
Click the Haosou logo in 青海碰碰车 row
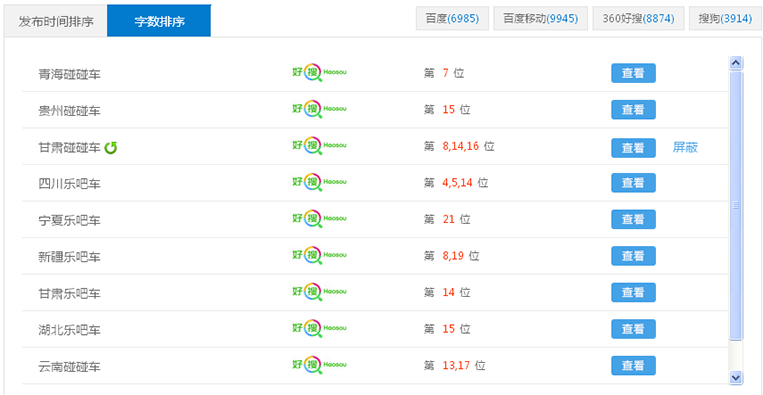tap(319, 73)
